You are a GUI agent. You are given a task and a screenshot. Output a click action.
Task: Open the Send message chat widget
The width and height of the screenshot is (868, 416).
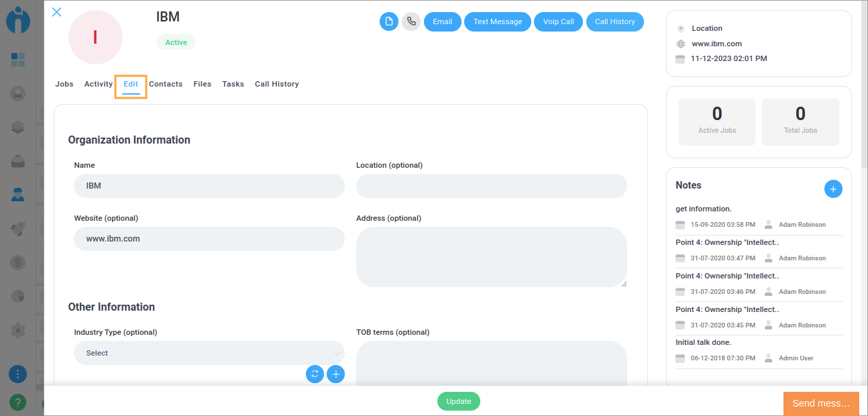(x=820, y=403)
